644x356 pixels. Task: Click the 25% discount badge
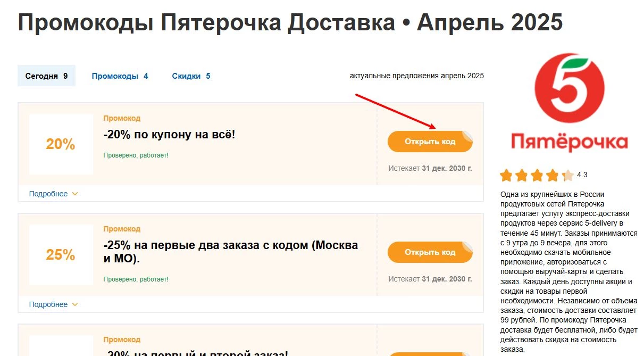60,255
